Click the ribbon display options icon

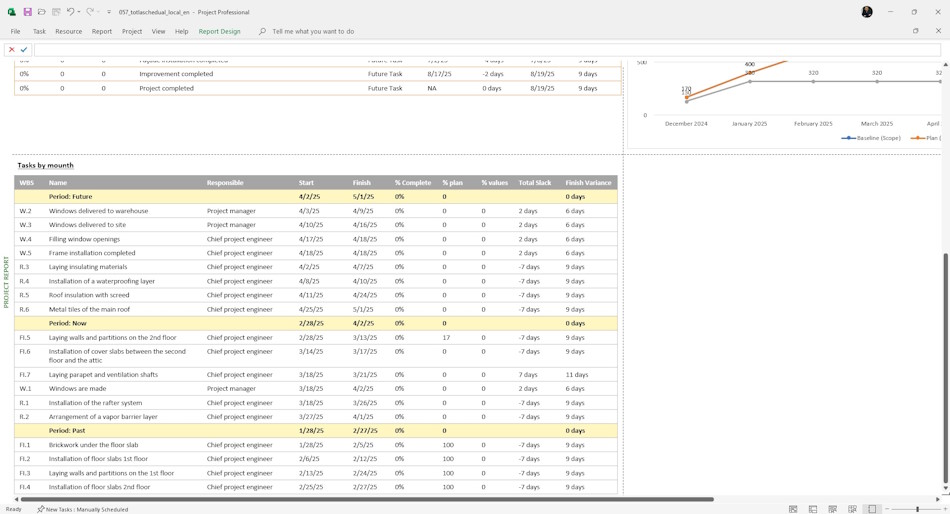(x=915, y=31)
